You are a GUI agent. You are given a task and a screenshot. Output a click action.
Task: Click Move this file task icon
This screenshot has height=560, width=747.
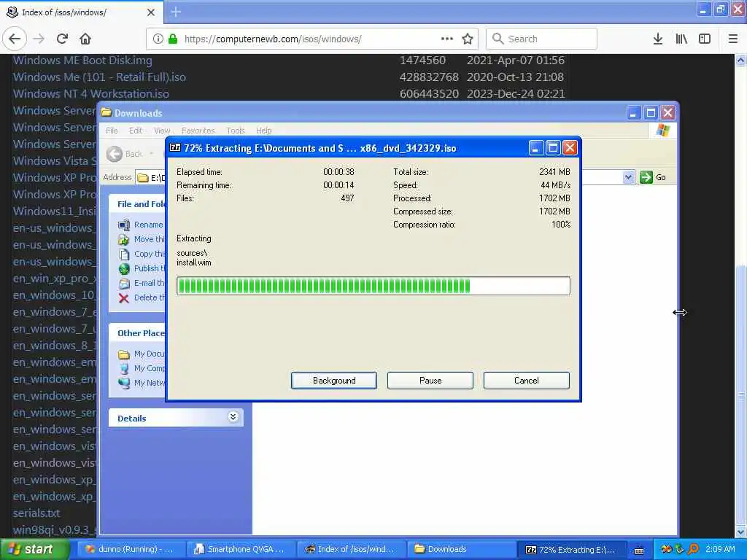point(124,239)
